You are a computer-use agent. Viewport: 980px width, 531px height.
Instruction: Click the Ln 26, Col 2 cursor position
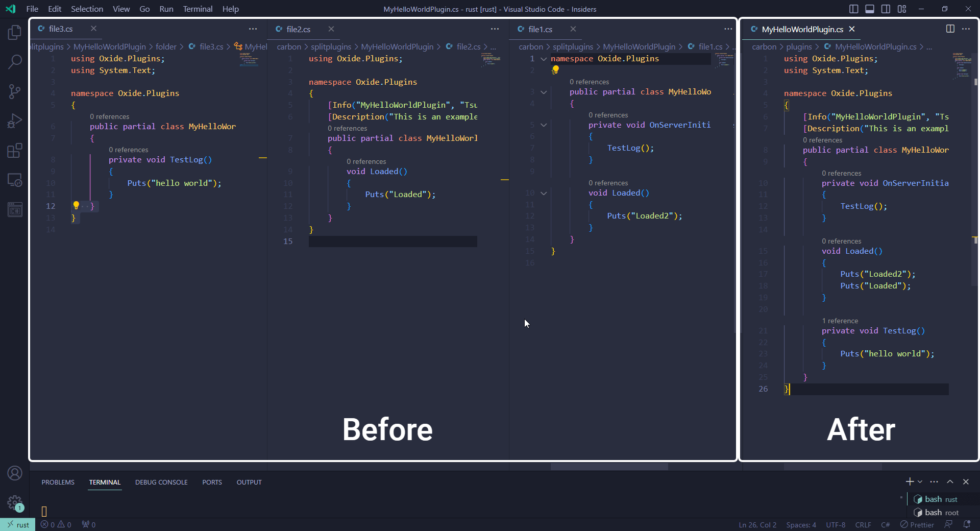point(757,524)
